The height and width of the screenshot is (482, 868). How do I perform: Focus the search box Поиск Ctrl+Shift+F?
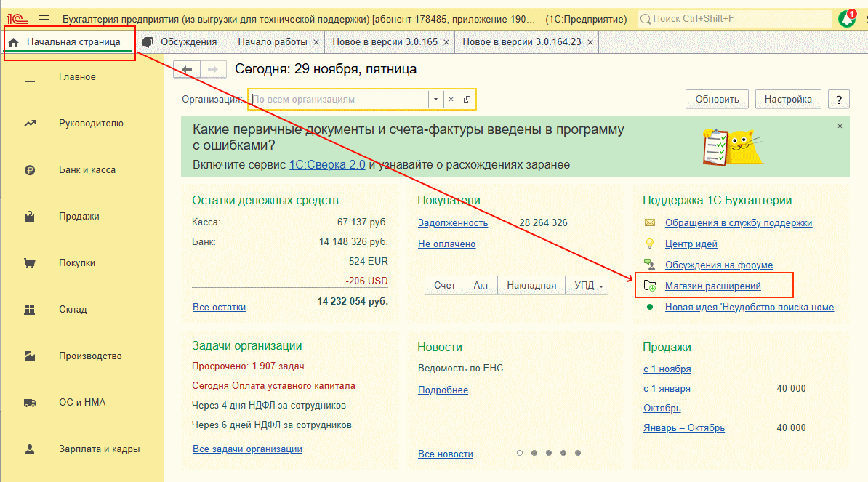tap(735, 19)
